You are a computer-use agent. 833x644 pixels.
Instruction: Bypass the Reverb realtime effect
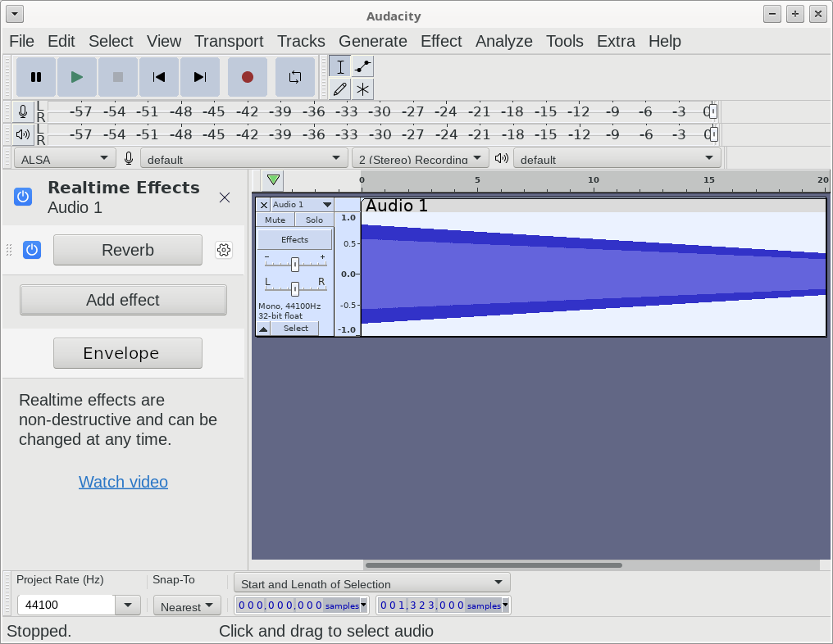coord(32,250)
